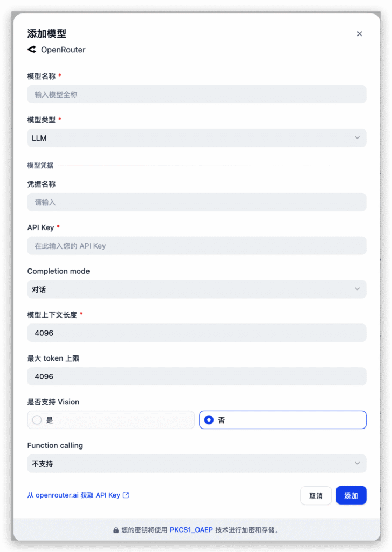Focus the 凭据名称 text field
Viewport: 392px width, 552px height.
click(197, 203)
